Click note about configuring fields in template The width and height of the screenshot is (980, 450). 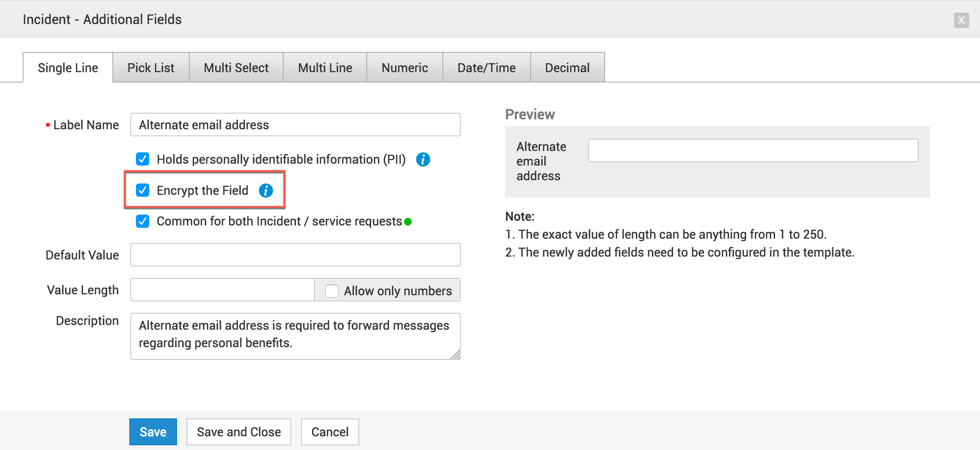coord(680,252)
